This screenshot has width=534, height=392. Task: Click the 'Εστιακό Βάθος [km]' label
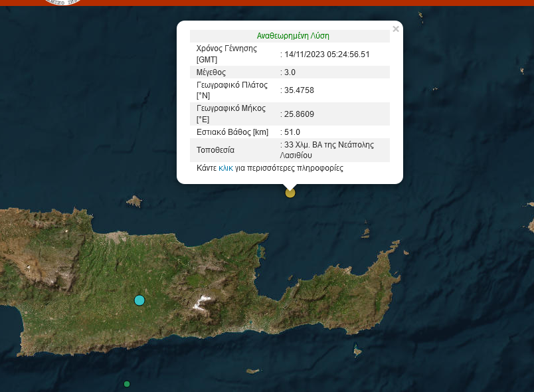pyautogui.click(x=232, y=132)
